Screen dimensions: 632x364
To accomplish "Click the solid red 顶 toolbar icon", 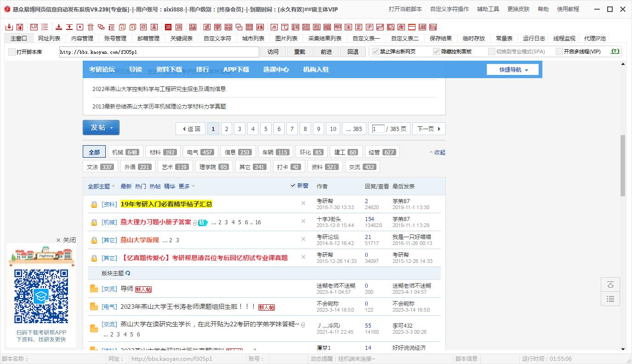I will [x=168, y=27].
